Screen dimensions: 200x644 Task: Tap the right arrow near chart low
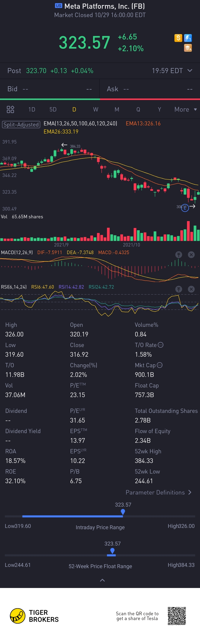click(x=192, y=206)
